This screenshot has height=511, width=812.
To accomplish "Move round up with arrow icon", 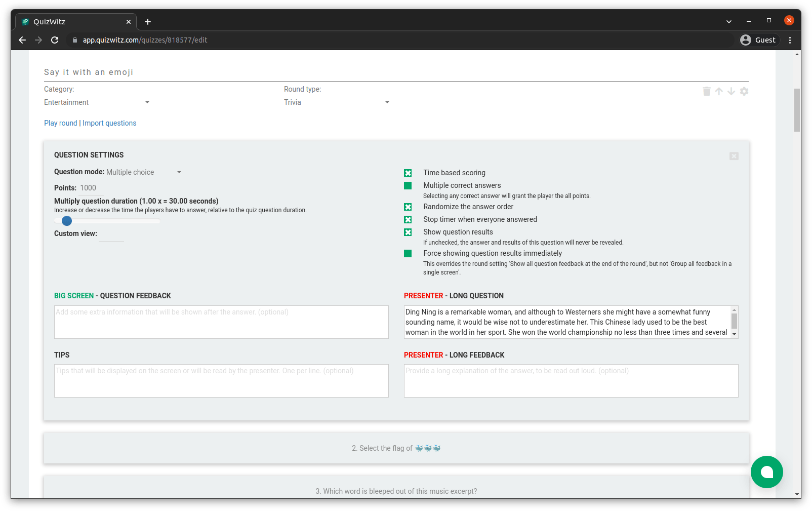I will tap(719, 91).
